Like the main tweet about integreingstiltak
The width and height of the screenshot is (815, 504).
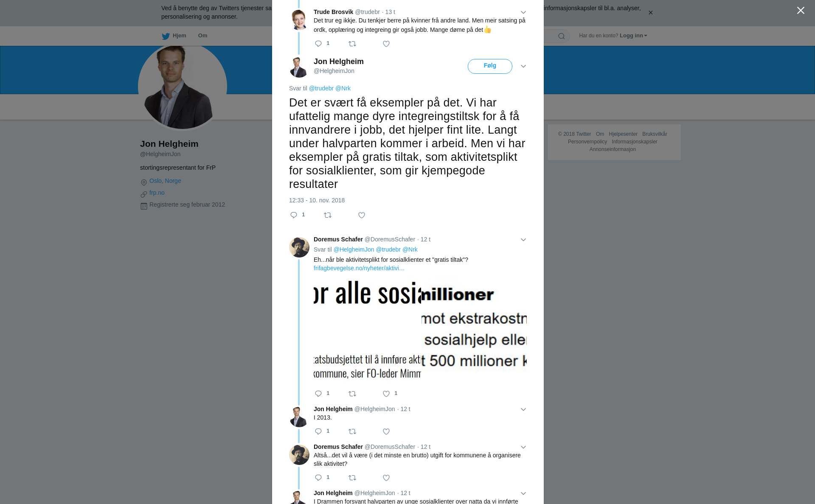(362, 215)
